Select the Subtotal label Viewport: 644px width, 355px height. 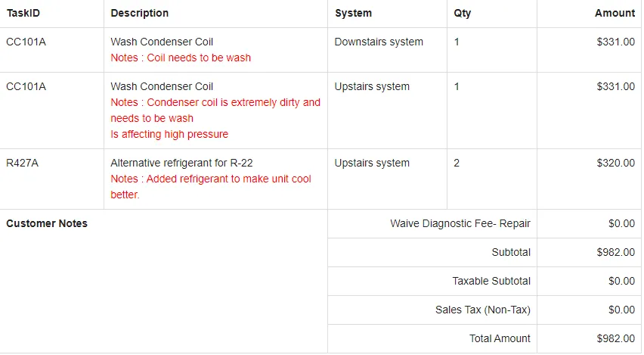[x=510, y=252]
